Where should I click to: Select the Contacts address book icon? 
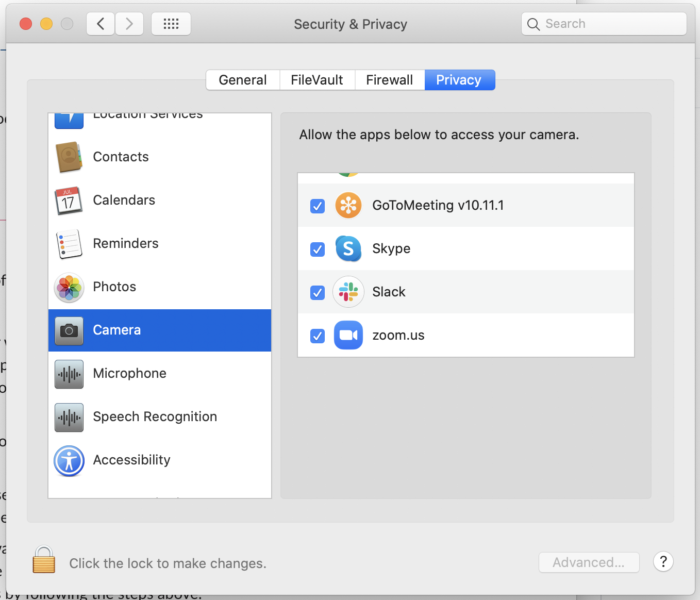(69, 157)
